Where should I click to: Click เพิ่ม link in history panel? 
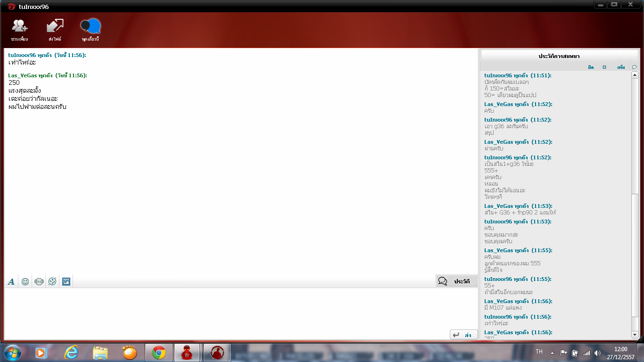[621, 67]
